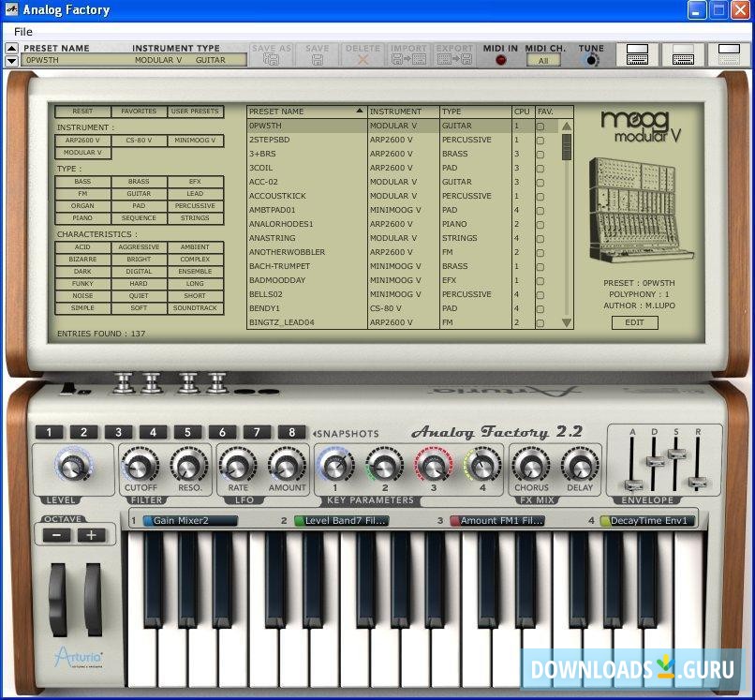Click the Tune knob in toolbar
Viewport: 755px width, 700px height.
pos(590,60)
